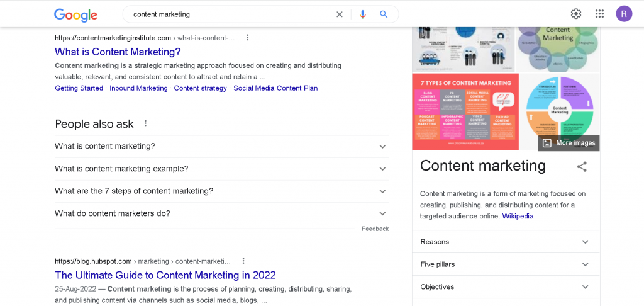Screen dimensions: 644x306
Task: Expand 'What do content marketers do?' question
Action: click(x=221, y=213)
